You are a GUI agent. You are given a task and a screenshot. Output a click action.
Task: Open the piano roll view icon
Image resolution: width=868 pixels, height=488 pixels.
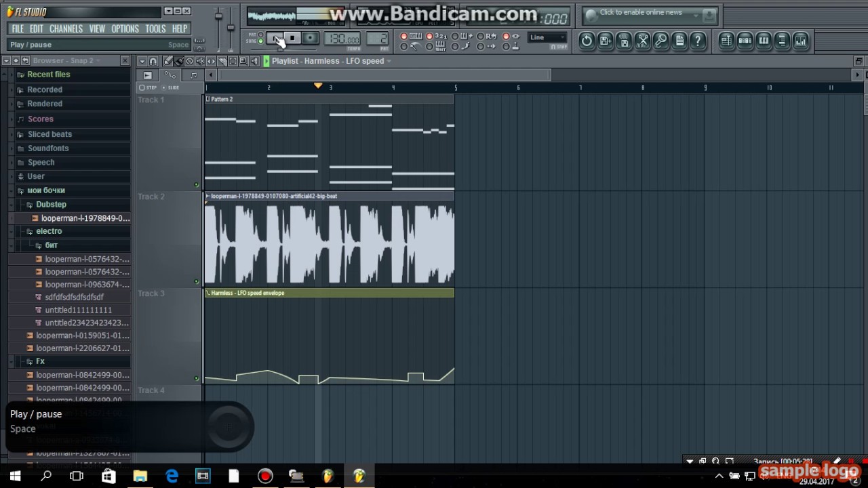[x=764, y=41]
